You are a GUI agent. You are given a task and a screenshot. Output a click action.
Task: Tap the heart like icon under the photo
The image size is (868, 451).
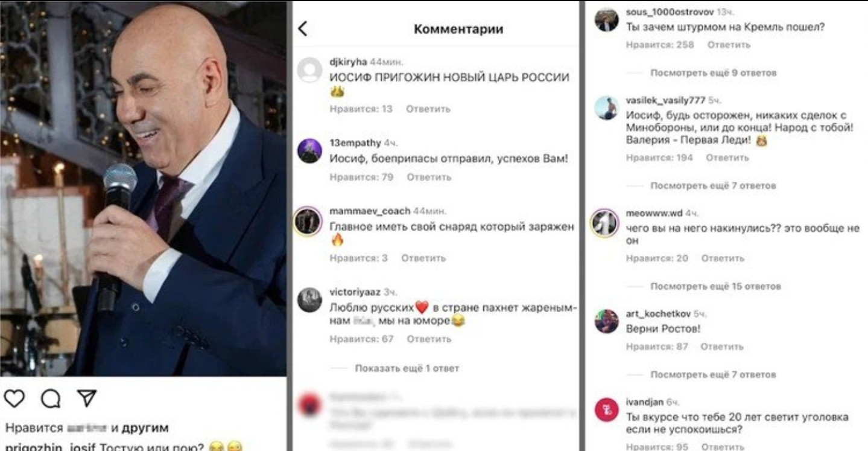pos(14,397)
